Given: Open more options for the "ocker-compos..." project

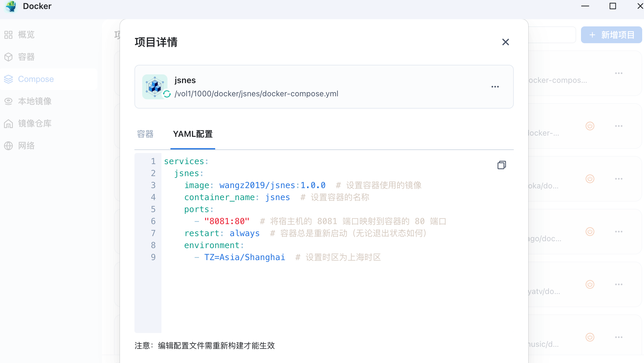Looking at the screenshot, I should tap(618, 73).
